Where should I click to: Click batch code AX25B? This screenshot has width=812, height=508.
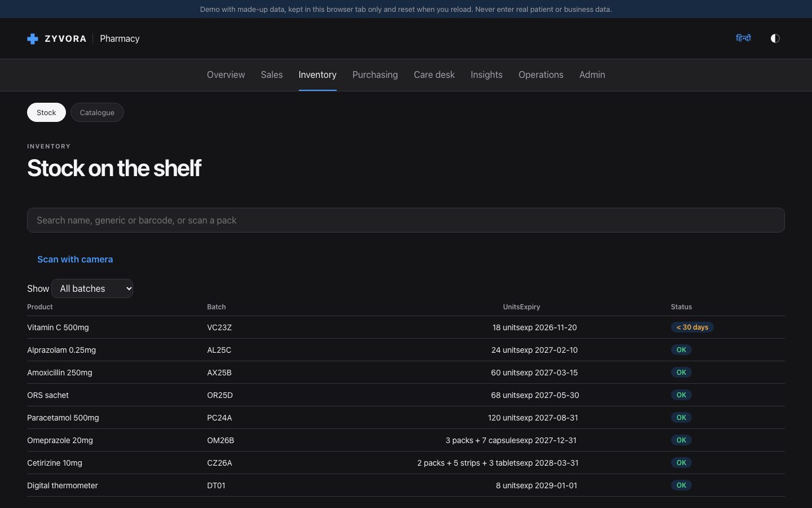click(219, 373)
